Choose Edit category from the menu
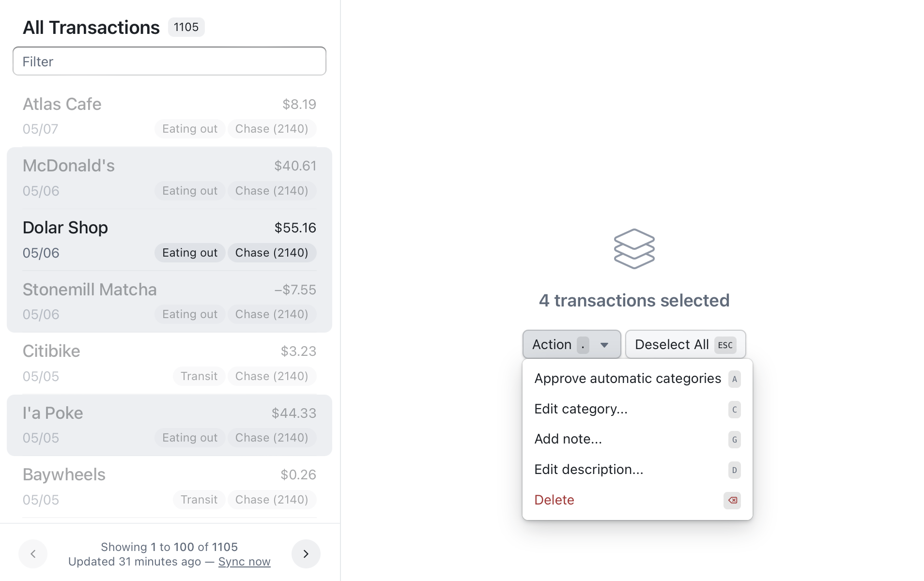Screen dimensions: 924x581 click(581, 409)
